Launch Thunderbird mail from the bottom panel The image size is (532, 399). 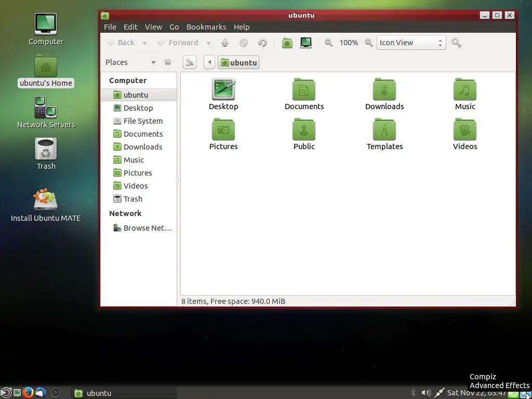[40, 393]
